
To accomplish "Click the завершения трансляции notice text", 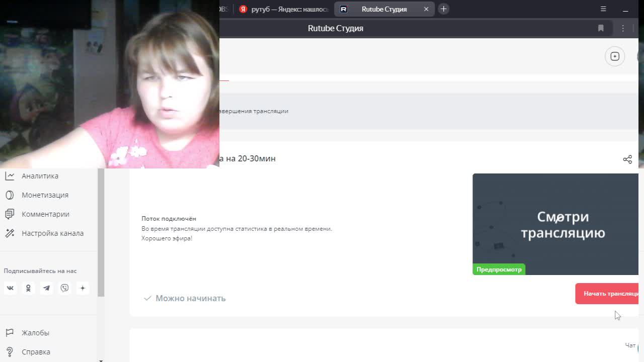I will [254, 111].
